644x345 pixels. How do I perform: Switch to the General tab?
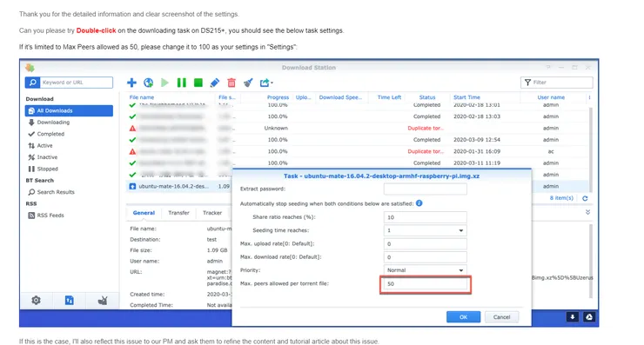tap(144, 213)
